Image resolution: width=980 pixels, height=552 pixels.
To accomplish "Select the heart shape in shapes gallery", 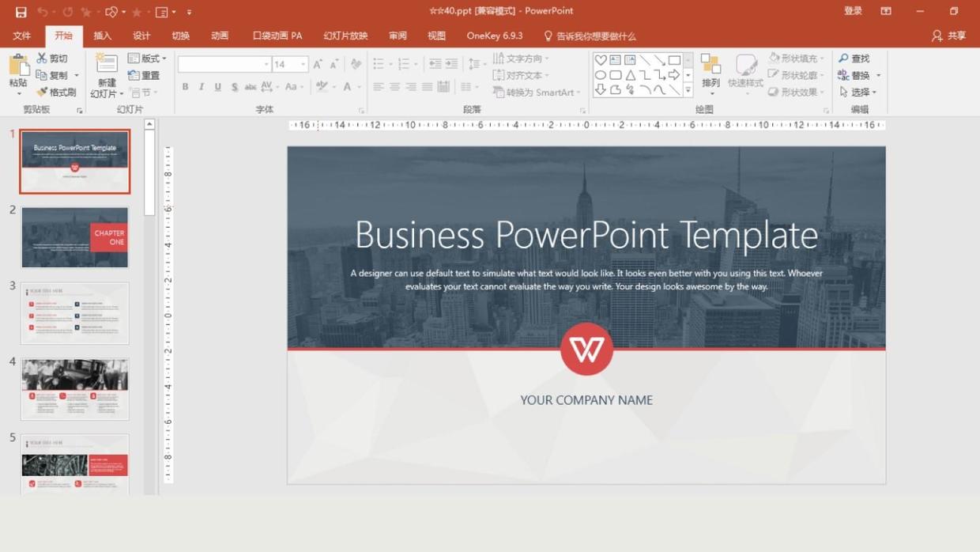I will [601, 60].
